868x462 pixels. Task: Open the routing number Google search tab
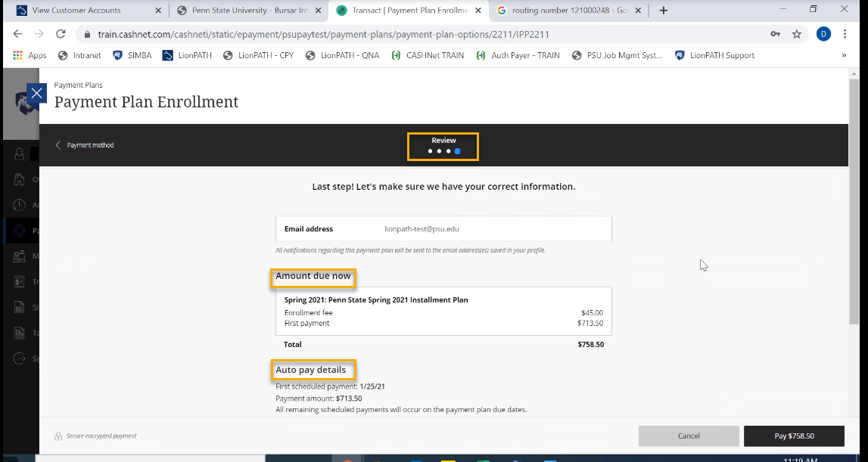[x=564, y=11]
